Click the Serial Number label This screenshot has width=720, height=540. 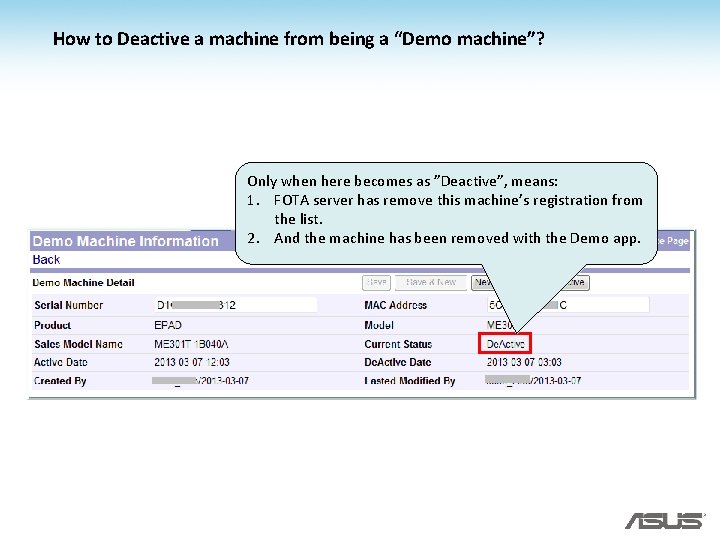[68, 305]
